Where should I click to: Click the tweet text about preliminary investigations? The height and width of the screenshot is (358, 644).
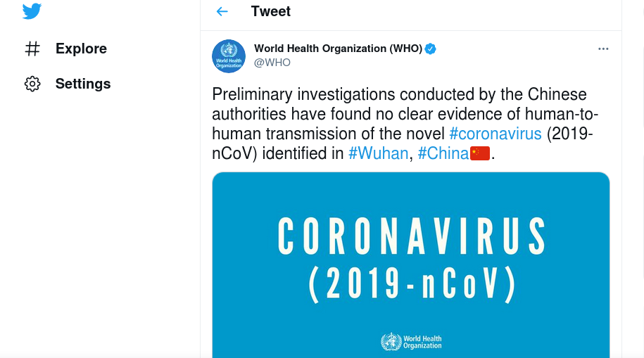[405, 124]
